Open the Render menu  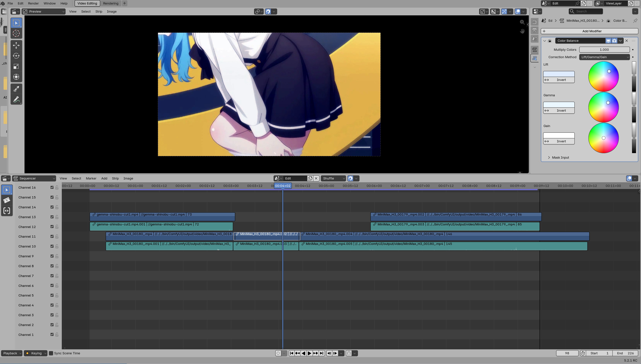33,3
